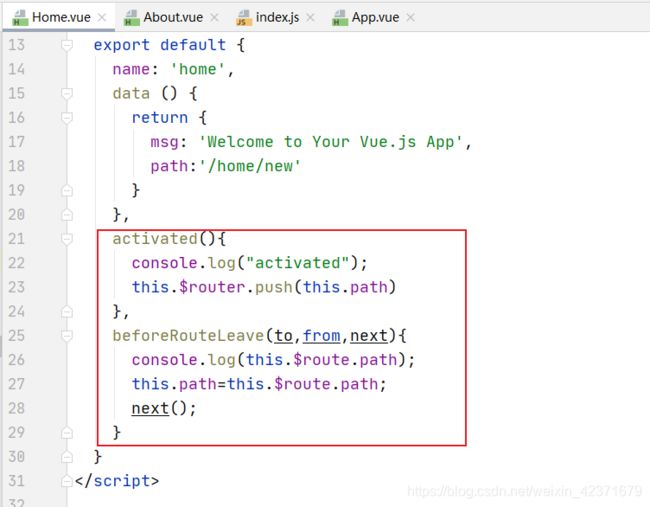Collapse the export default block fold marker
650x507 pixels.
pos(67,46)
